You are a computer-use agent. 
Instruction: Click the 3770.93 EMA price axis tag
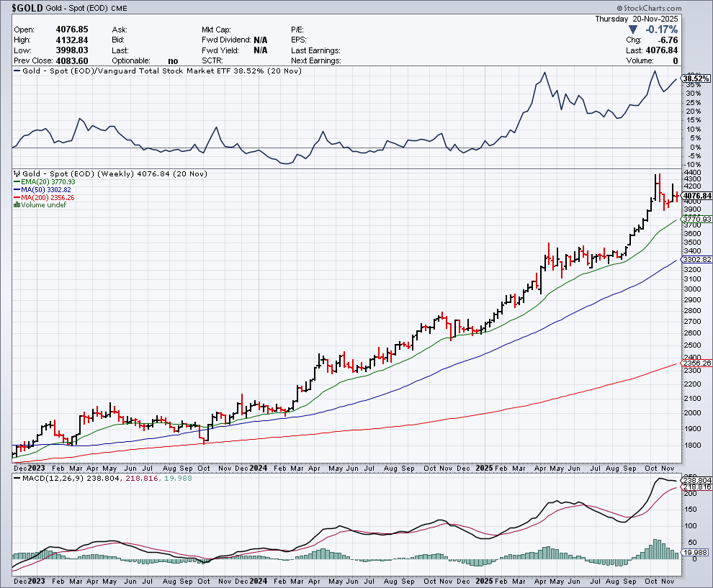[696, 219]
